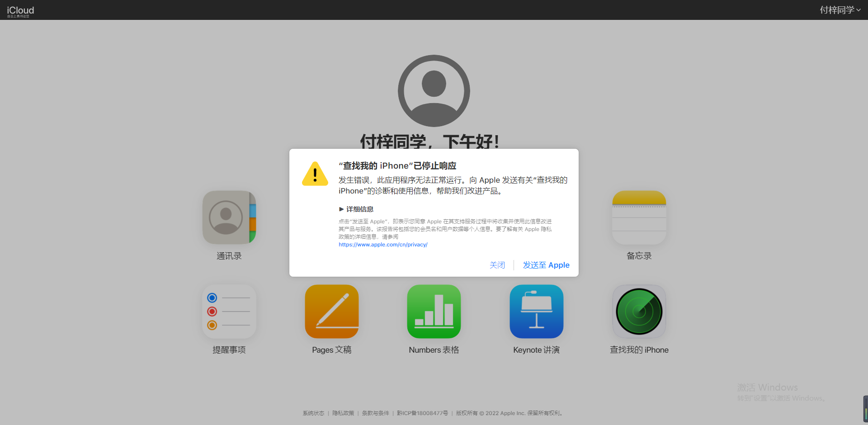
Task: Click the Pages 文稿 label text
Action: [x=332, y=350]
